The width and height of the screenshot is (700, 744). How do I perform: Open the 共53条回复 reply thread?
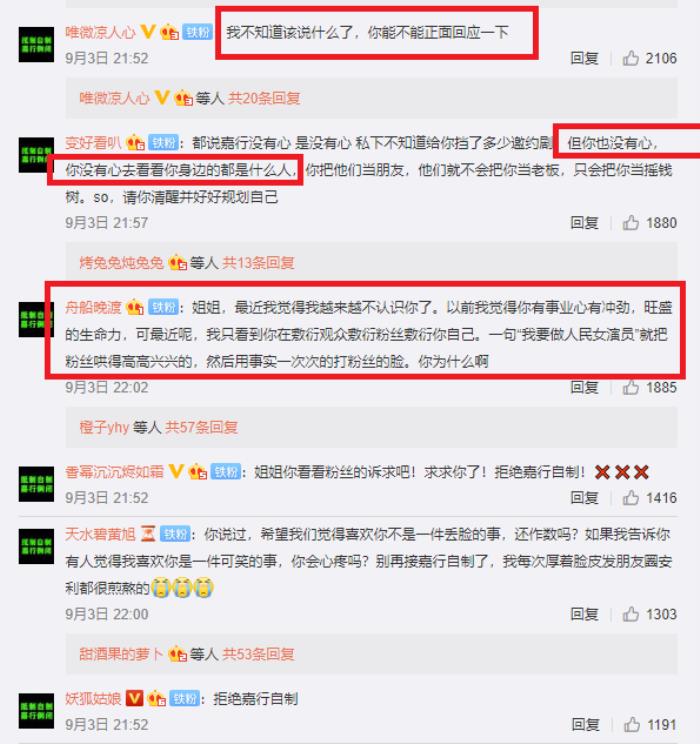point(258,654)
